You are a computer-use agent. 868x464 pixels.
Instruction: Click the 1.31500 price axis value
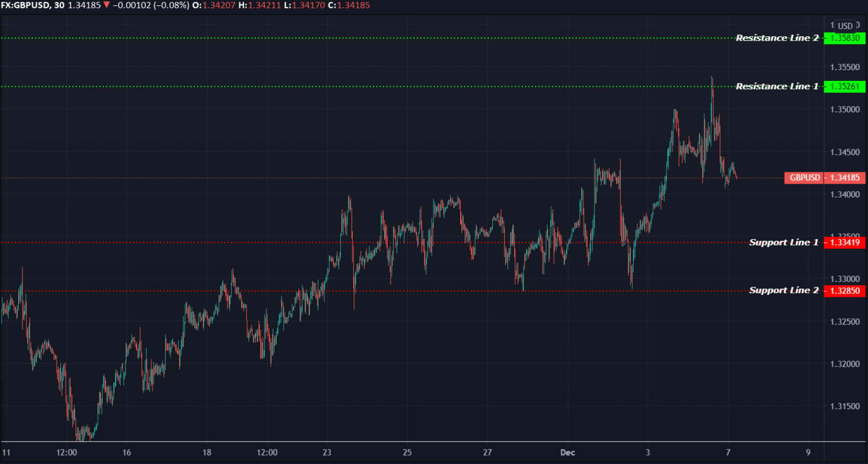pyautogui.click(x=845, y=407)
